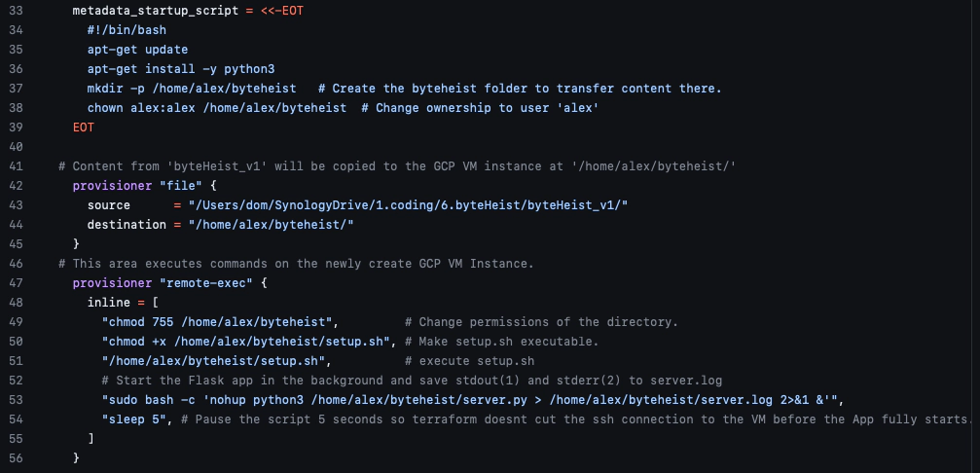Click the "remote-exec" provisioner string

205,282
